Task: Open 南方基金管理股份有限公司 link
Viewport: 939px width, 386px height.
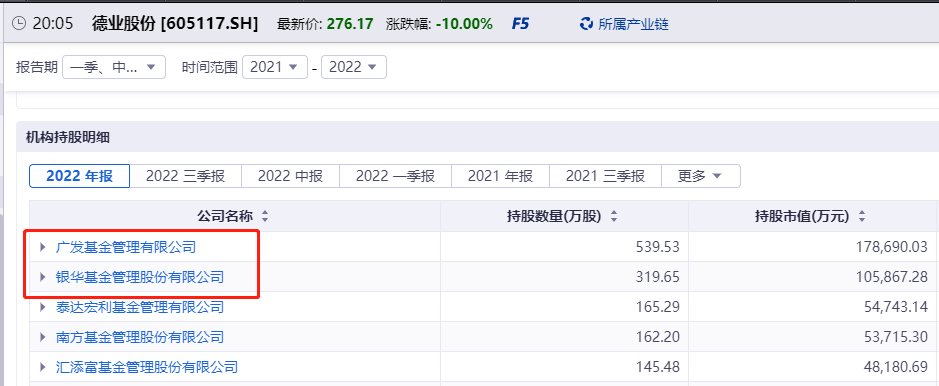Action: point(140,337)
